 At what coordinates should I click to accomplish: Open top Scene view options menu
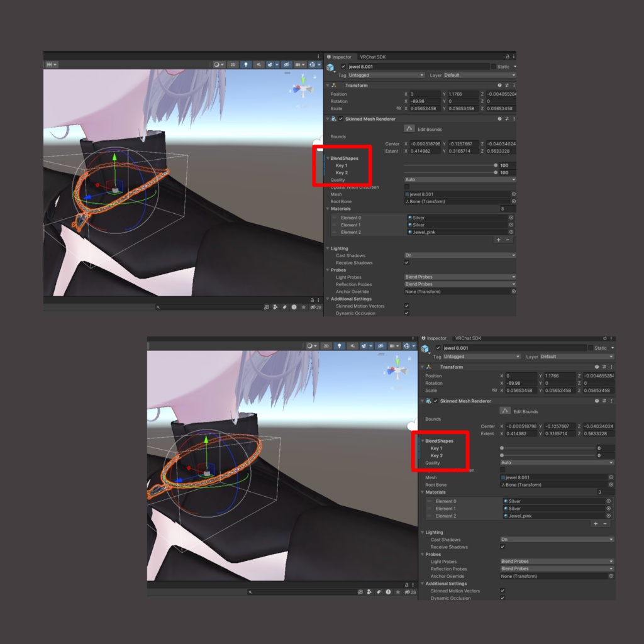point(318,56)
